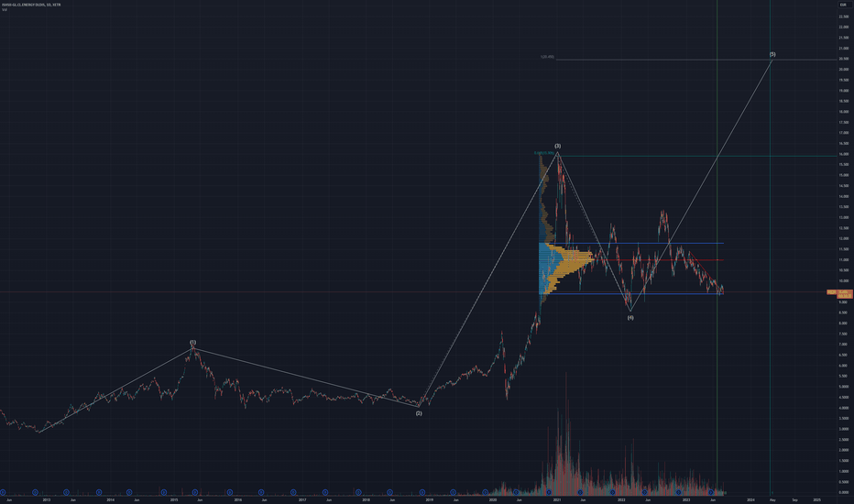Select the Elliott wave label (1)
This screenshot has height=504, width=854.
tap(192, 342)
